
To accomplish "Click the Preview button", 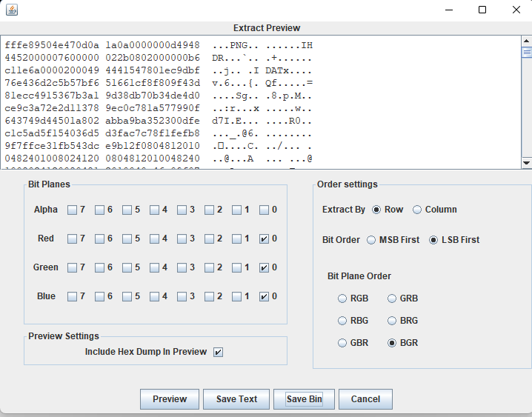I will 170,399.
